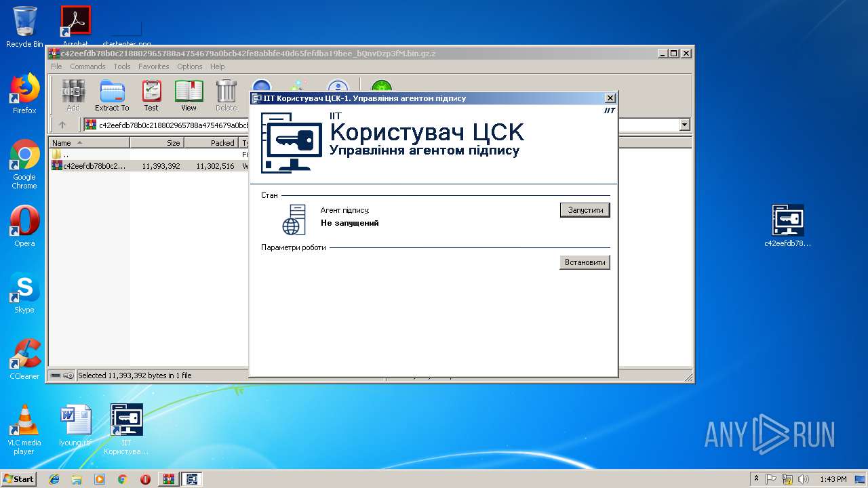This screenshot has height=488, width=868.
Task: Select the c42eefdb78... desktop file icon
Action: pyautogui.click(x=788, y=226)
